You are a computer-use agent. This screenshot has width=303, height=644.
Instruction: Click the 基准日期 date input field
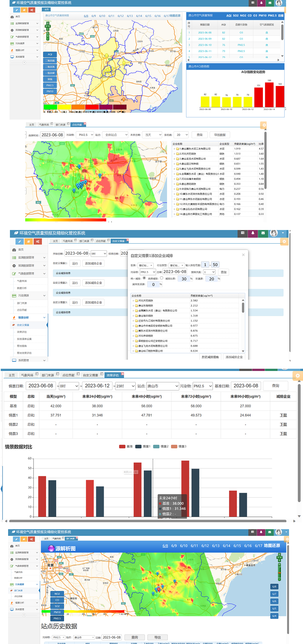coord(246,386)
